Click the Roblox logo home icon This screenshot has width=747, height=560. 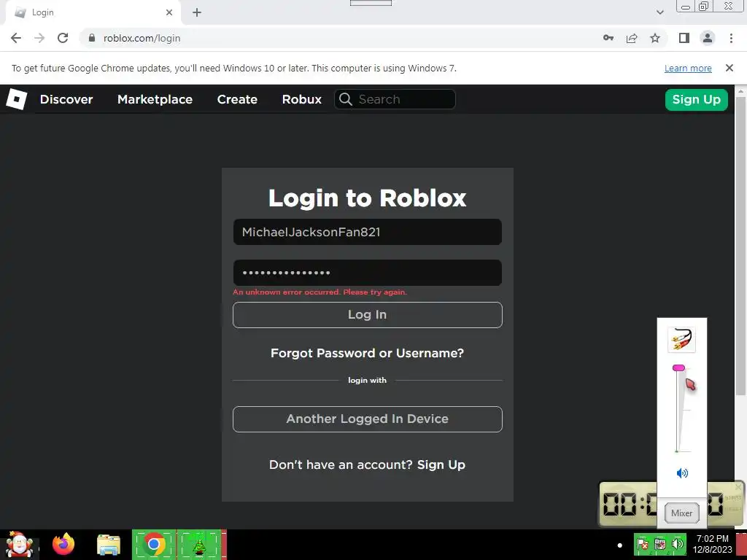point(16,99)
